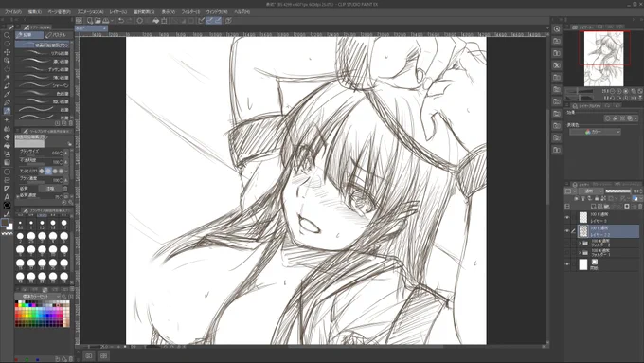
Task: Click the magnifier icon atop the right side strip
Action: [x=557, y=28]
